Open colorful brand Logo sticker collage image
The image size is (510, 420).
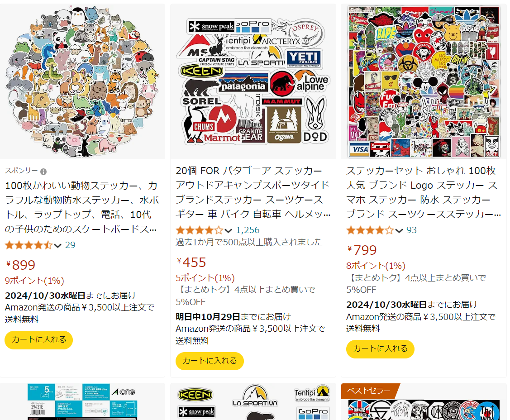tap(424, 81)
